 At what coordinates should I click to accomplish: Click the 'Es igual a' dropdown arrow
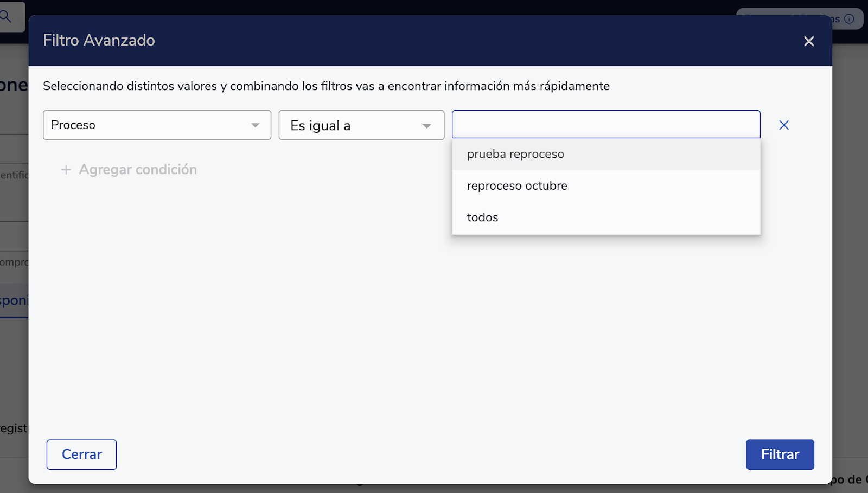tap(427, 126)
